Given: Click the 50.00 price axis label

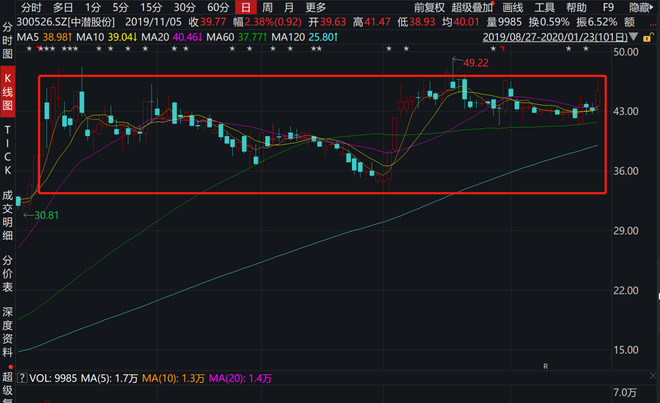Looking at the screenshot, I should pyautogui.click(x=625, y=52).
